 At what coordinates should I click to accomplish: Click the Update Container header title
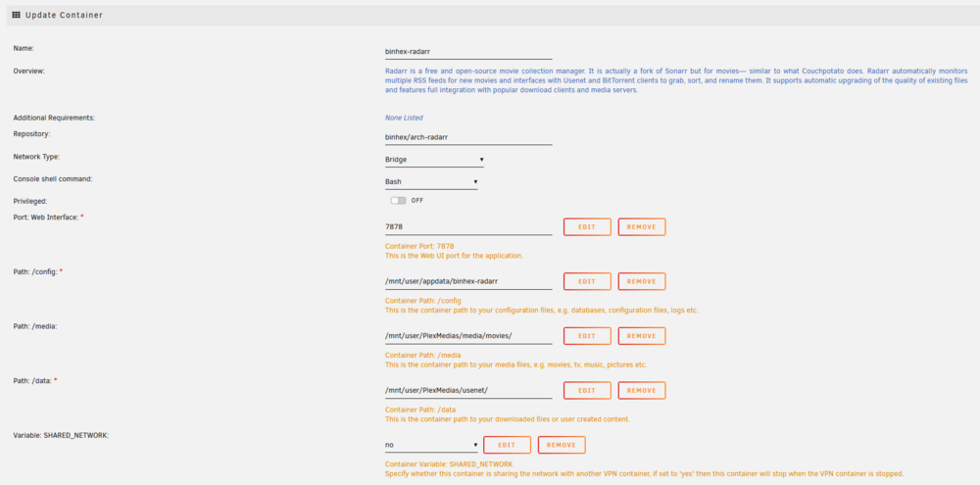64,15
